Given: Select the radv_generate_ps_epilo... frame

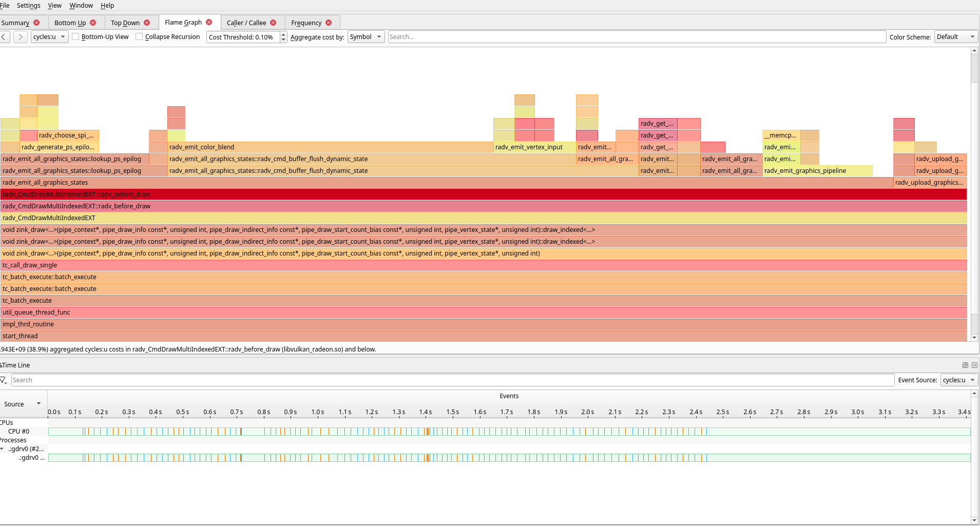Looking at the screenshot, I should click(x=59, y=147).
